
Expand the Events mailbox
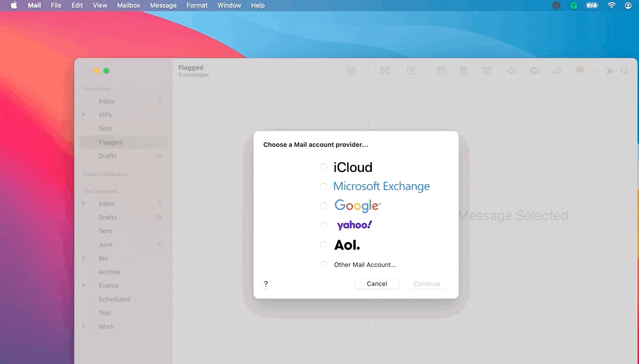pos(84,285)
